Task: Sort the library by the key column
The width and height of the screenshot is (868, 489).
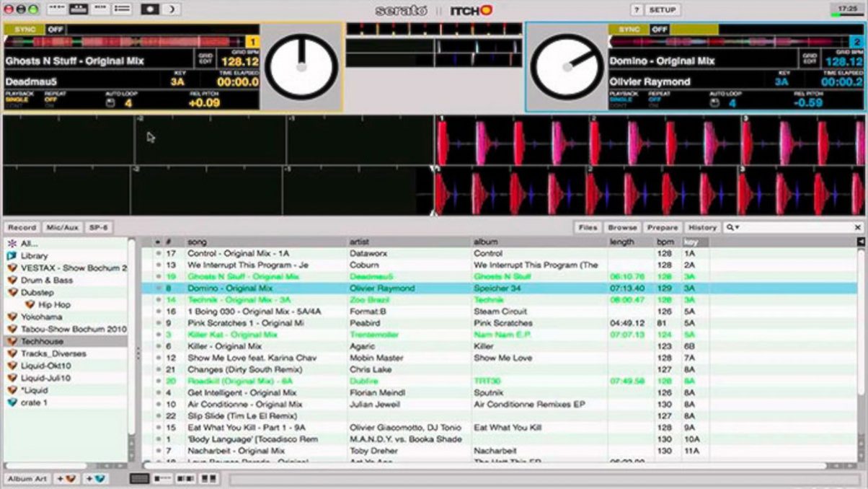Action: coord(695,242)
